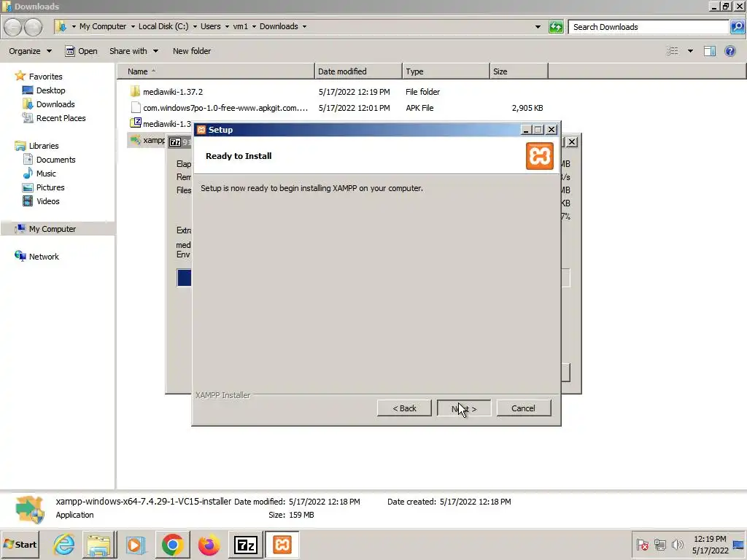Viewport: 747px width, 560px height.
Task: Go Back in the XAMPP Setup wizard
Action: (x=404, y=408)
